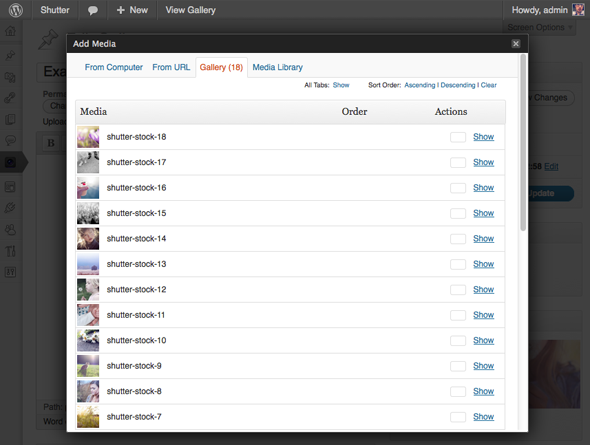Expand shutter-stock-12 with Show link
590x445 pixels.
click(x=484, y=290)
